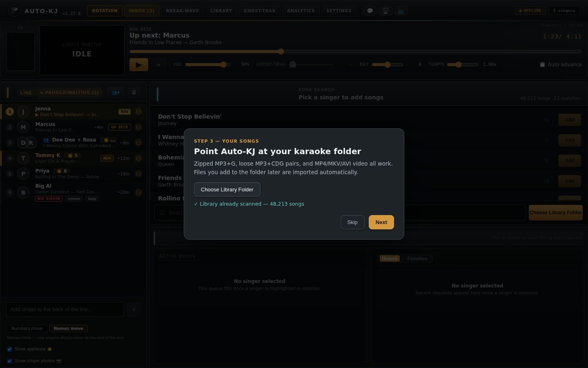The width and height of the screenshot is (588, 368).
Task: Click remove on Big Al's no-show row
Action: (x=74, y=199)
